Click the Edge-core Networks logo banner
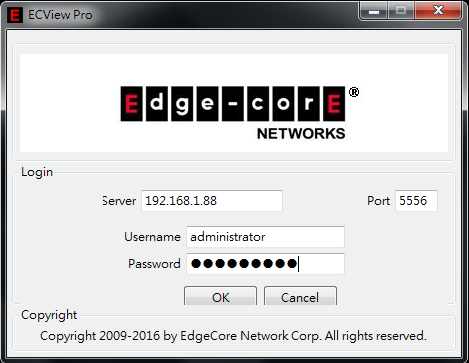This screenshot has width=469, height=363. 234,103
